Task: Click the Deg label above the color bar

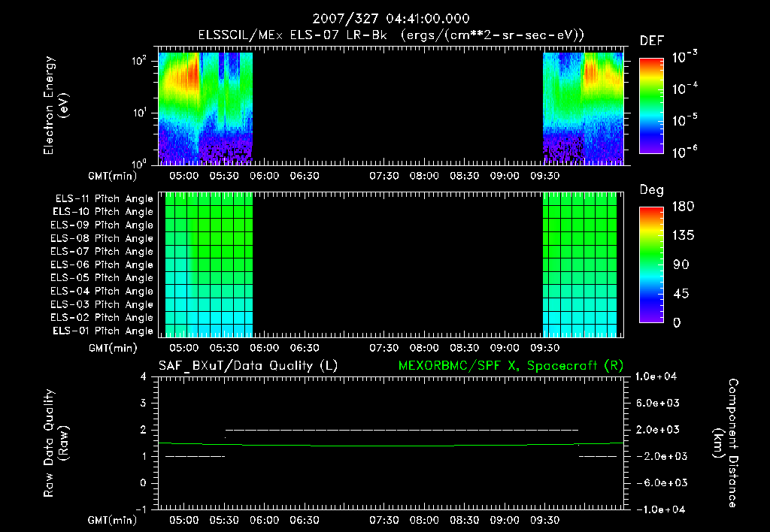Action: 652,190
